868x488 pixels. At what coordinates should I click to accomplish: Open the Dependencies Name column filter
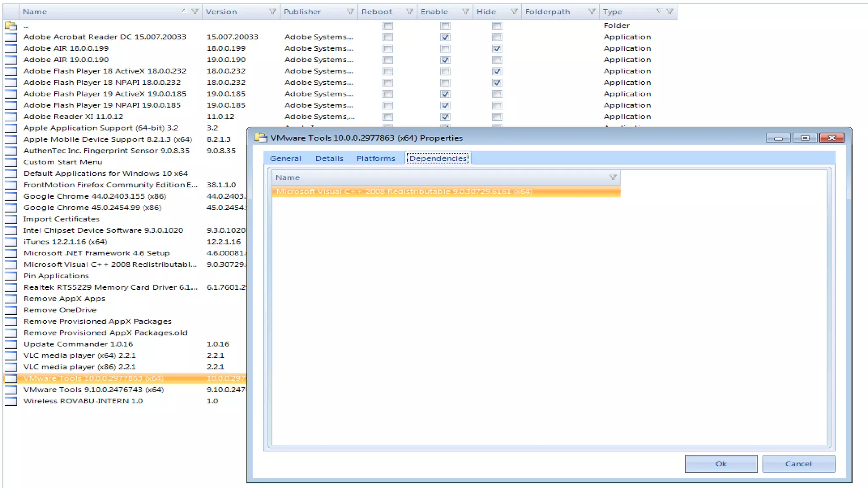[613, 177]
